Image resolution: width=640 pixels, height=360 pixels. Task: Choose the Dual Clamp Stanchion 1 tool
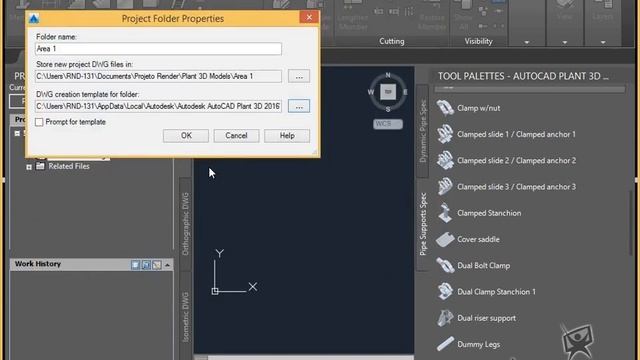pos(486,292)
